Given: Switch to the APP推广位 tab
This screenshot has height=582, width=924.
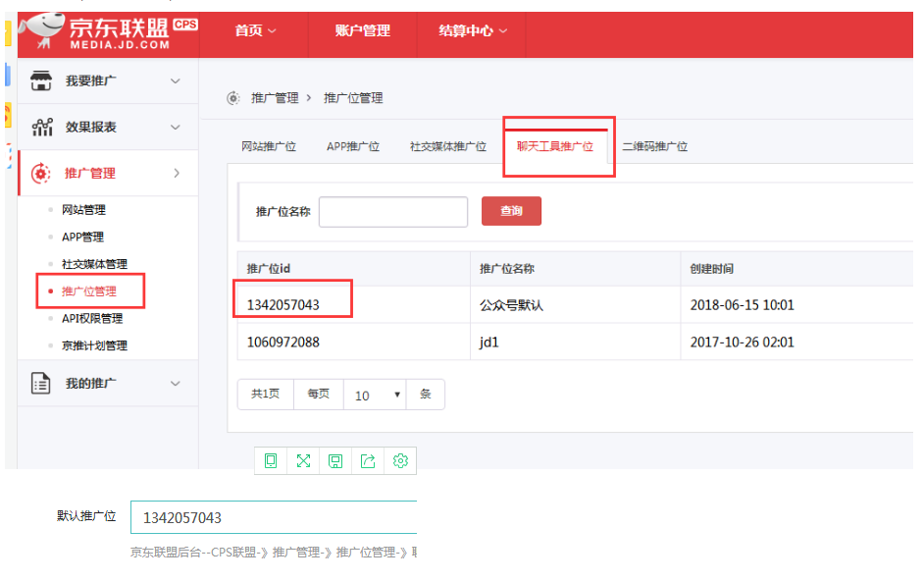Looking at the screenshot, I should (353, 146).
